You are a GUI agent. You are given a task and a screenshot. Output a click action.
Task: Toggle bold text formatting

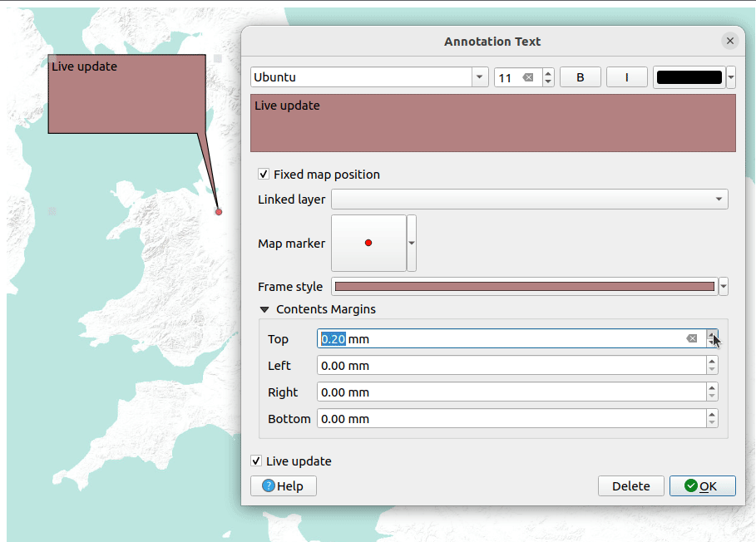coord(580,77)
